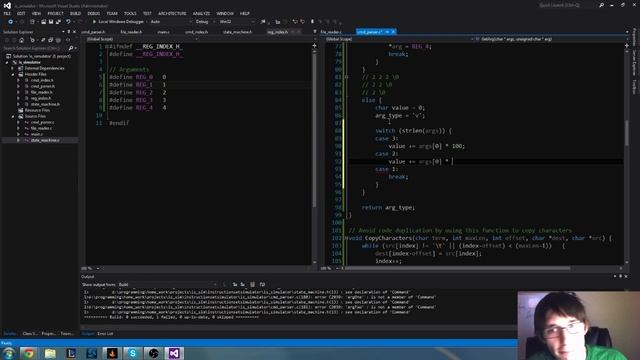Open Skype from the taskbar

tap(133, 353)
